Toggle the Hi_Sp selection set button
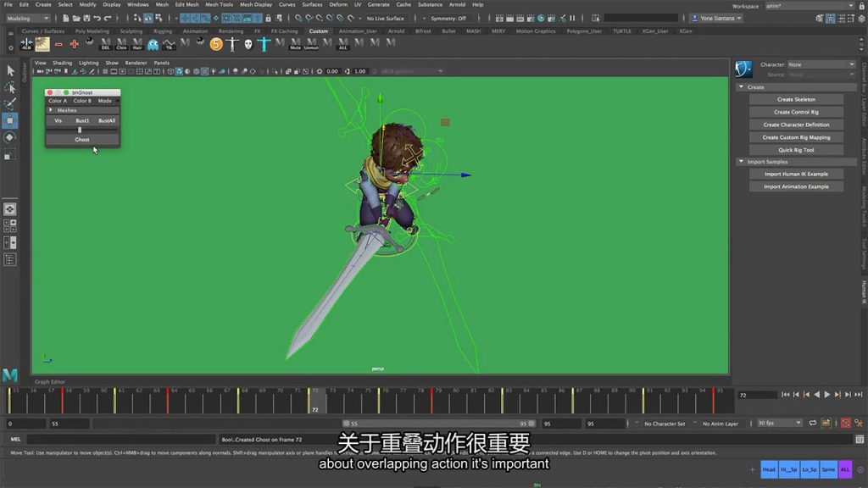868x488 pixels. 788,469
